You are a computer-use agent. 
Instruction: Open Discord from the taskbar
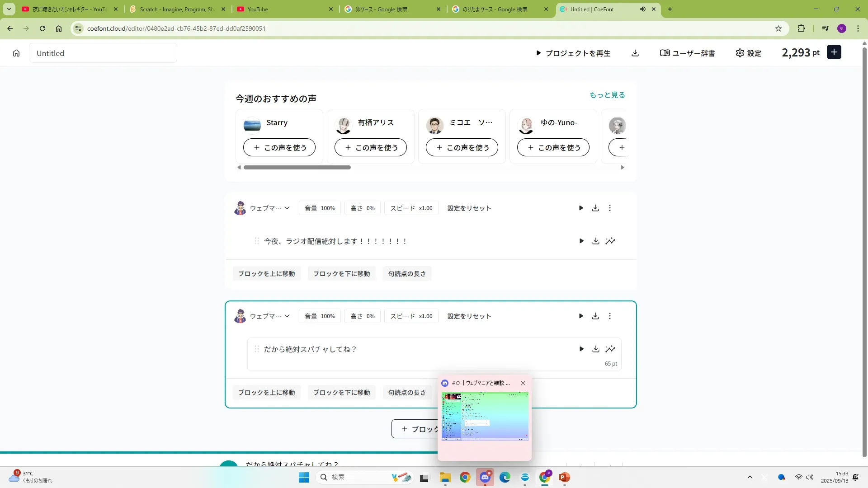click(x=485, y=477)
